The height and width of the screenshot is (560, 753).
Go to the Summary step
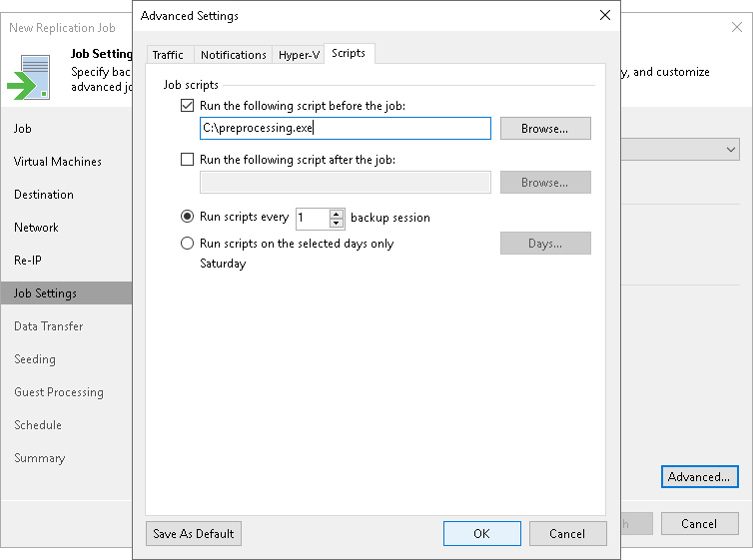tap(39, 458)
